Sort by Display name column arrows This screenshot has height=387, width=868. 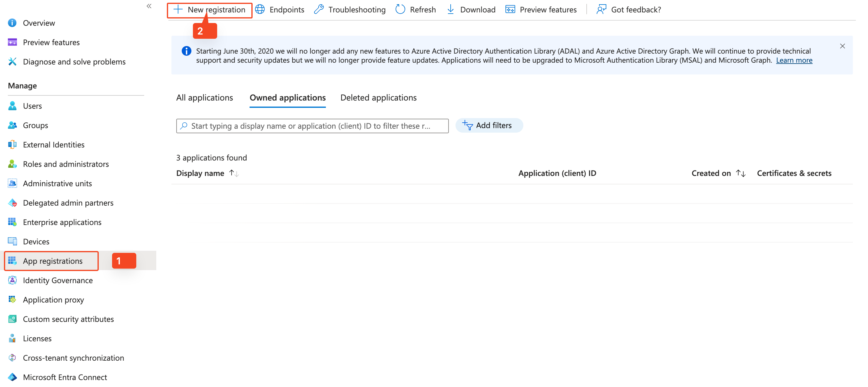click(x=234, y=174)
